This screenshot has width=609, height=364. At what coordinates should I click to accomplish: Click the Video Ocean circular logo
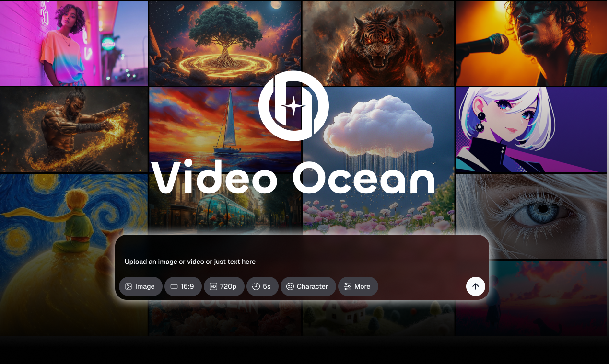[293, 106]
